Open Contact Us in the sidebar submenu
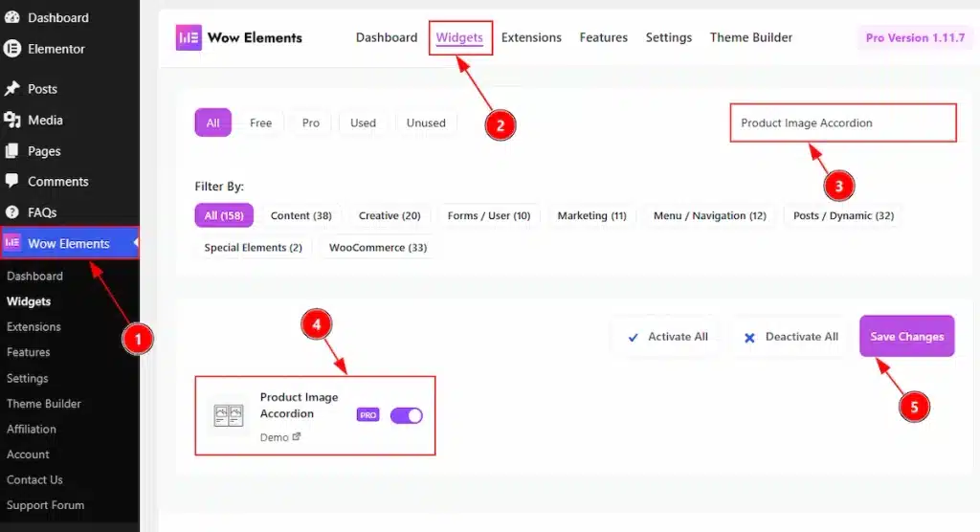980x532 pixels. 35,479
